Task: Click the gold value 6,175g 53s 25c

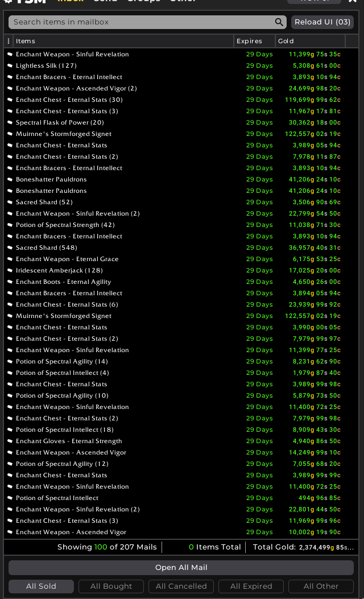Action: [x=317, y=259]
